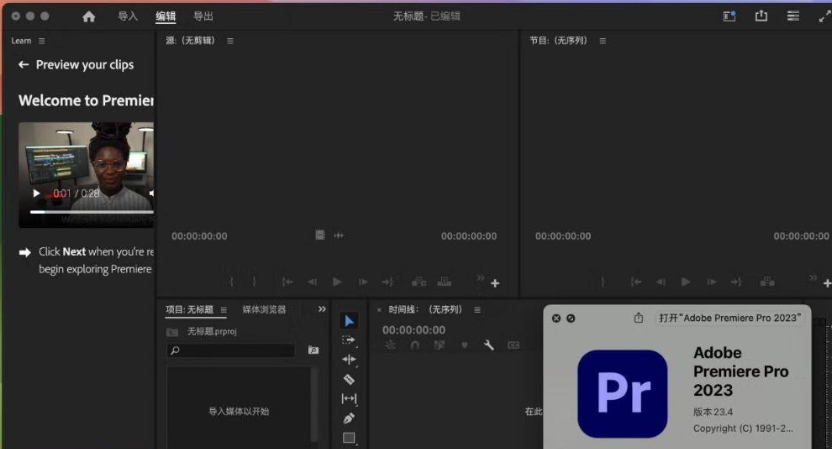Go back from Preview your clips
This screenshot has width=832, height=449.
point(23,65)
